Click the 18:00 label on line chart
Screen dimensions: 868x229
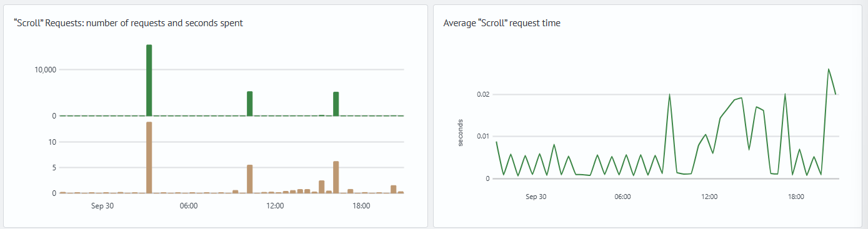click(x=796, y=196)
